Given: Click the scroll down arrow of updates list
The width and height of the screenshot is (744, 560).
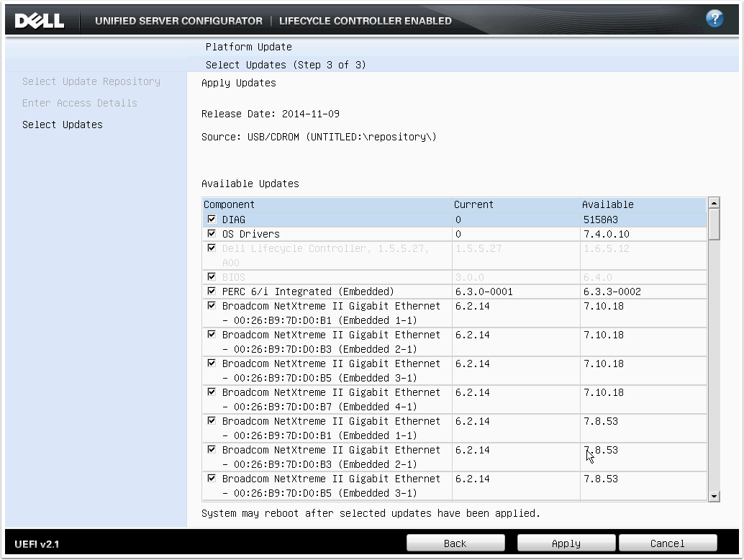Looking at the screenshot, I should tap(714, 497).
